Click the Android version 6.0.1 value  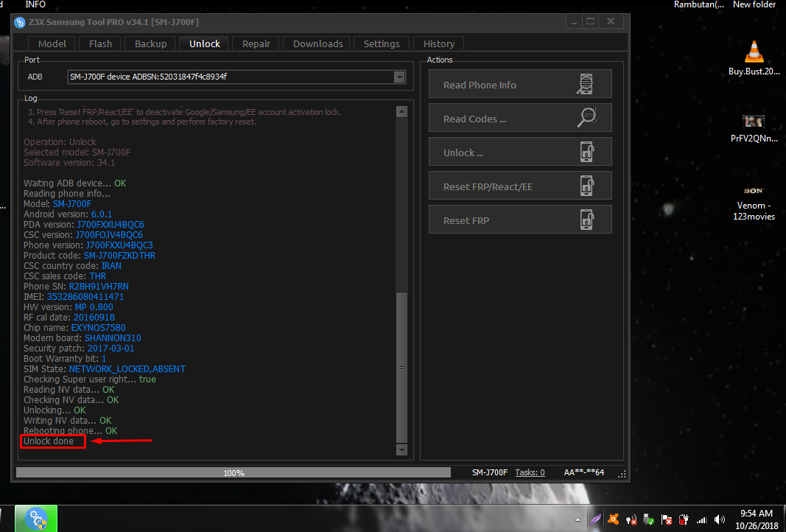pos(101,214)
